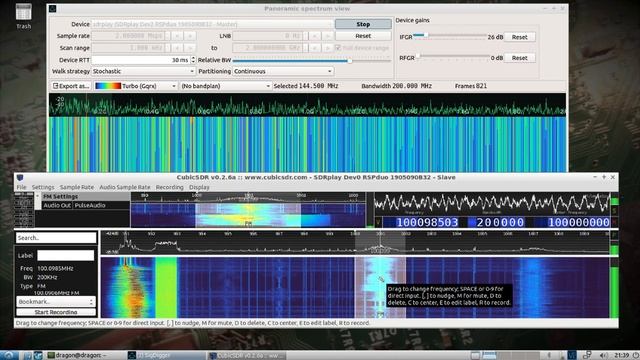Open the Audio Sample Rate menu
This screenshot has width=640, height=360.
click(x=125, y=187)
